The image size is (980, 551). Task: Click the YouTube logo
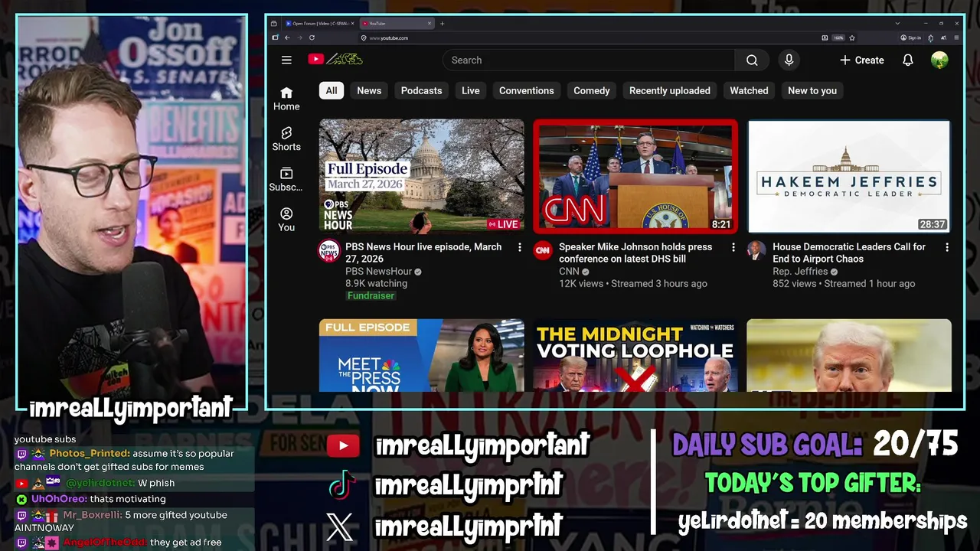[x=335, y=60]
